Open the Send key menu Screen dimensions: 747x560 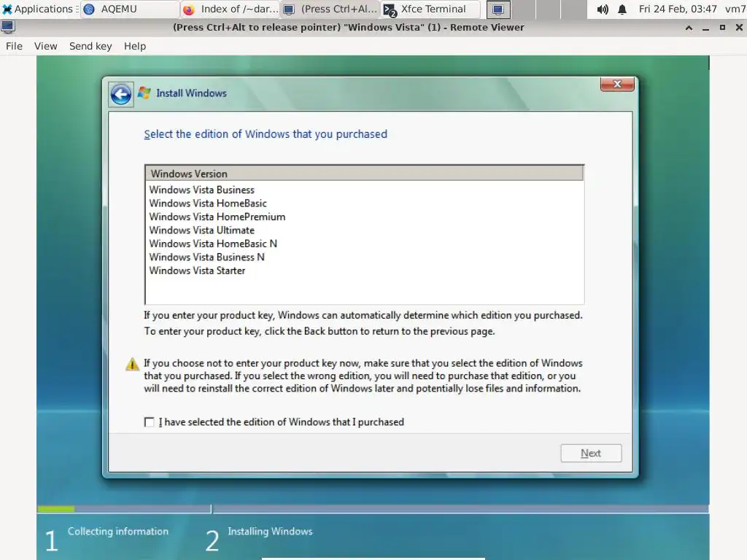pos(90,46)
